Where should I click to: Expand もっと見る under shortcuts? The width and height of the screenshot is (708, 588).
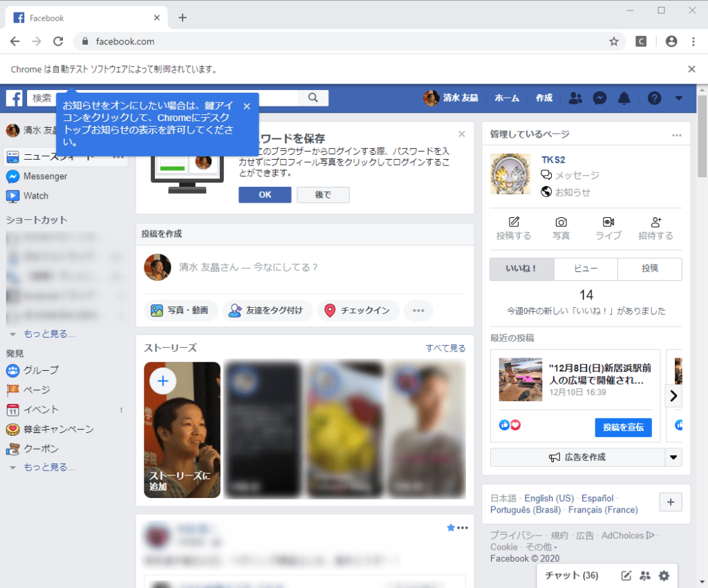(49, 333)
